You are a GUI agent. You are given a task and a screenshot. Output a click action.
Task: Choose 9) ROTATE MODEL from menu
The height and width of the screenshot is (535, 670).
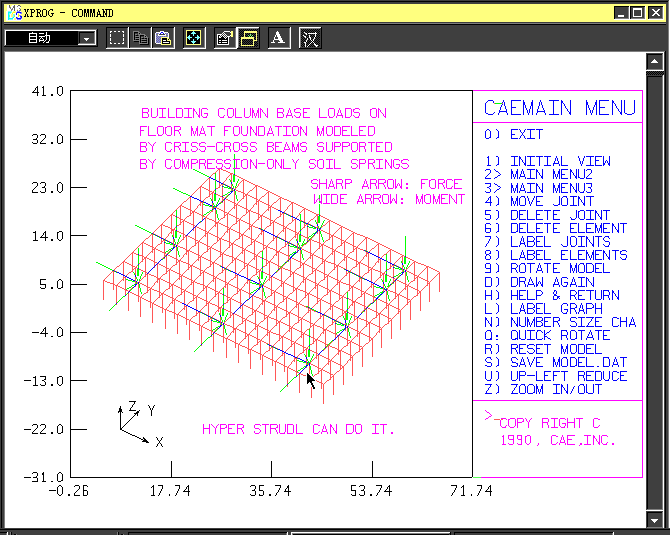560,268
